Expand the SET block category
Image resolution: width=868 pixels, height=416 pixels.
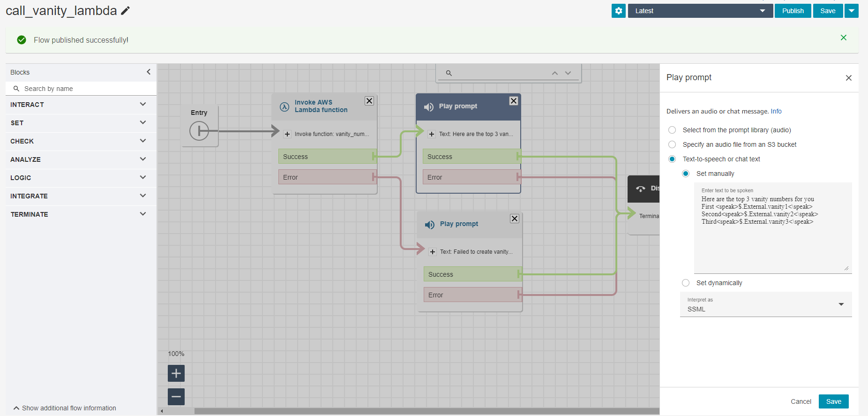pyautogui.click(x=81, y=123)
